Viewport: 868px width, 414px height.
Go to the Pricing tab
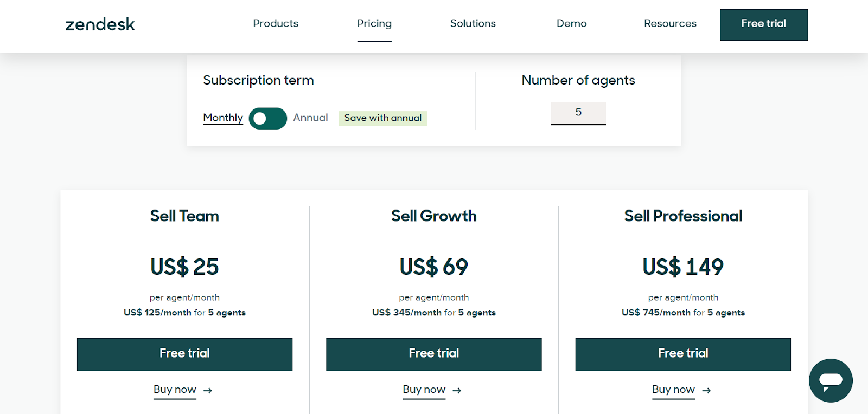[x=374, y=23]
